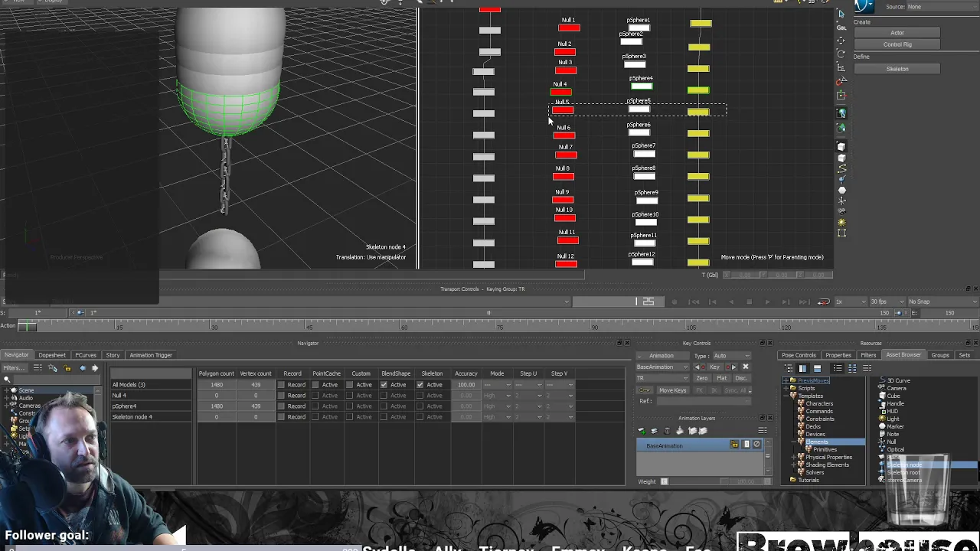Open the Story tab
The width and height of the screenshot is (980, 551).
coord(113,355)
